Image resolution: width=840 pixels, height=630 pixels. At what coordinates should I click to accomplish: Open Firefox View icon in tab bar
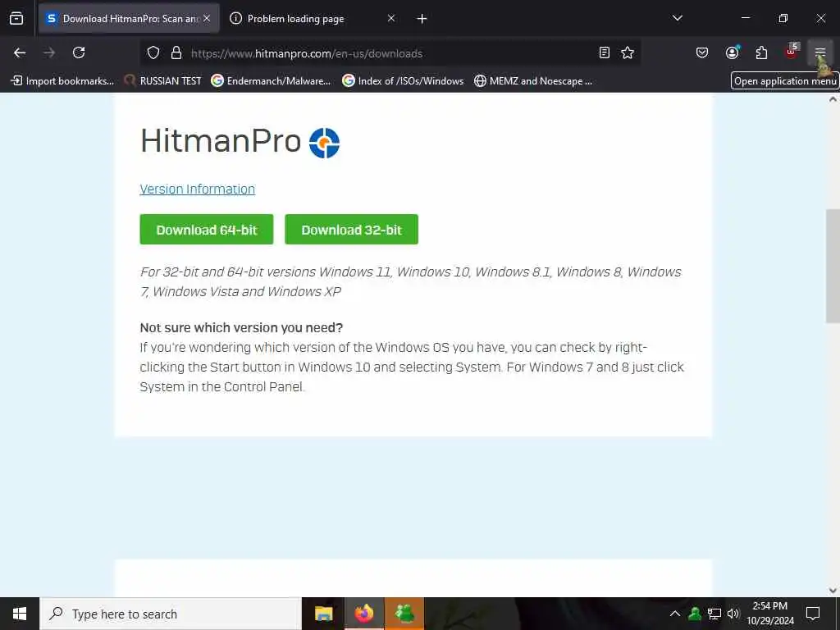pyautogui.click(x=16, y=18)
